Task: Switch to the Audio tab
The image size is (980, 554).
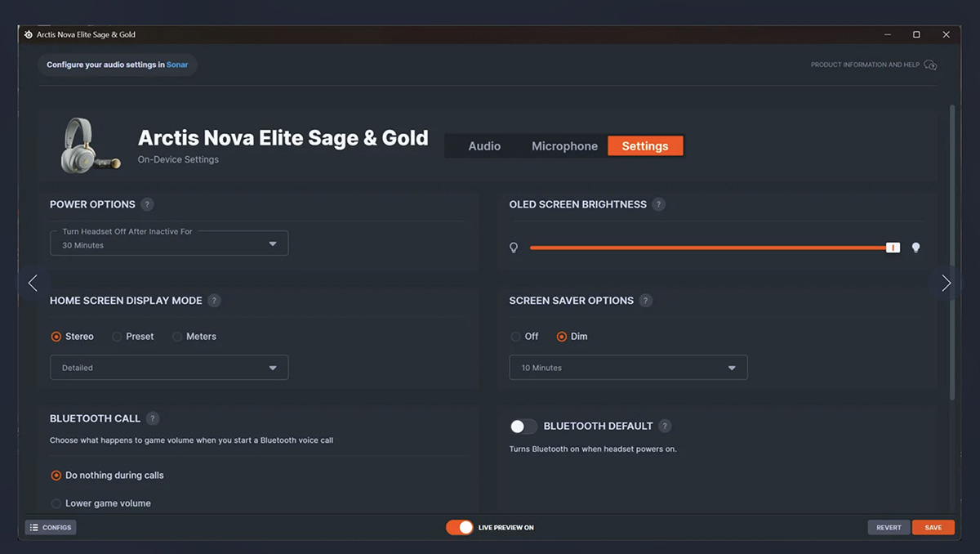Action: (x=484, y=146)
